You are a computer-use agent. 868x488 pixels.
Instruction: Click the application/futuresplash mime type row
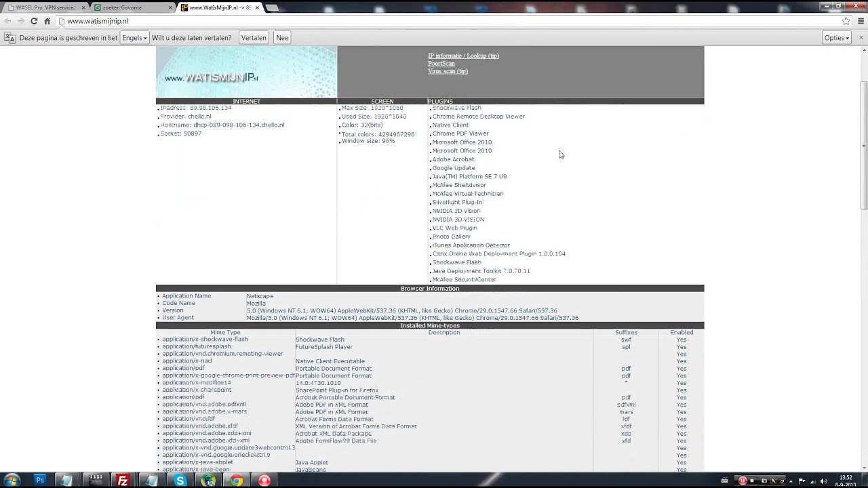pos(197,347)
